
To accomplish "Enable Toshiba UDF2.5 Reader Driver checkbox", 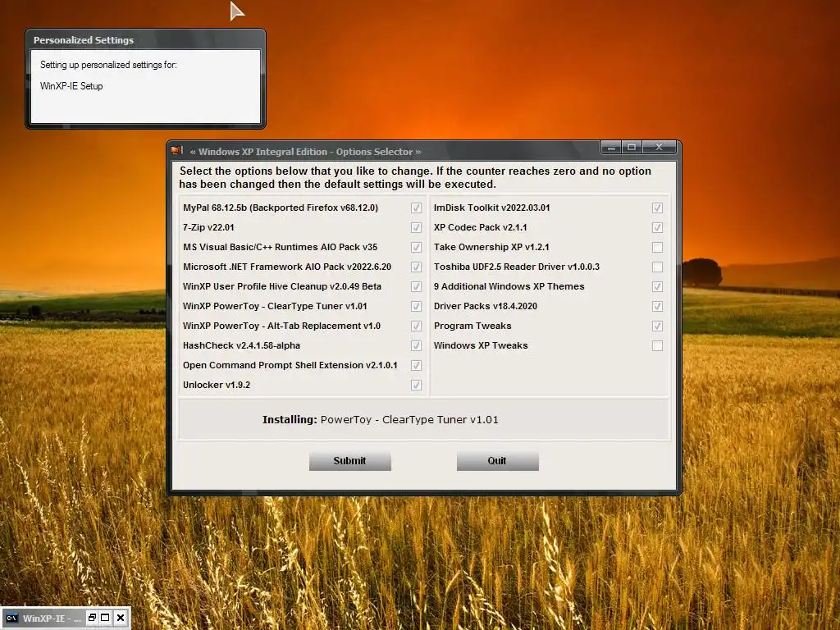I will coord(657,267).
